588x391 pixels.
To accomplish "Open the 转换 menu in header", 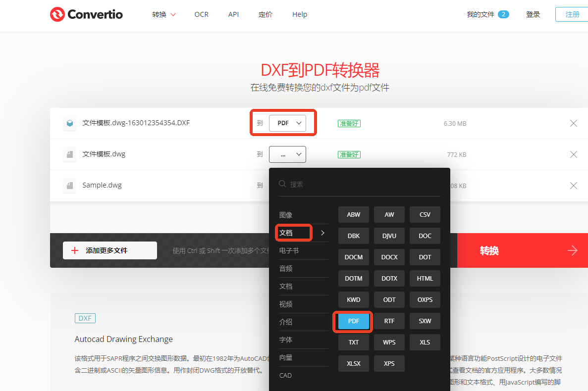I will point(164,14).
